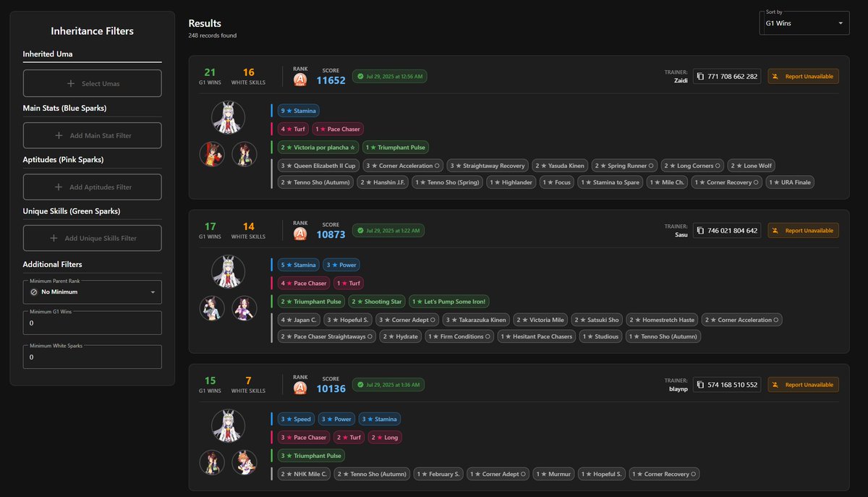This screenshot has width=868, height=497.
Task: Click the 3 star Triumphant Pulse chip
Action: (311, 456)
